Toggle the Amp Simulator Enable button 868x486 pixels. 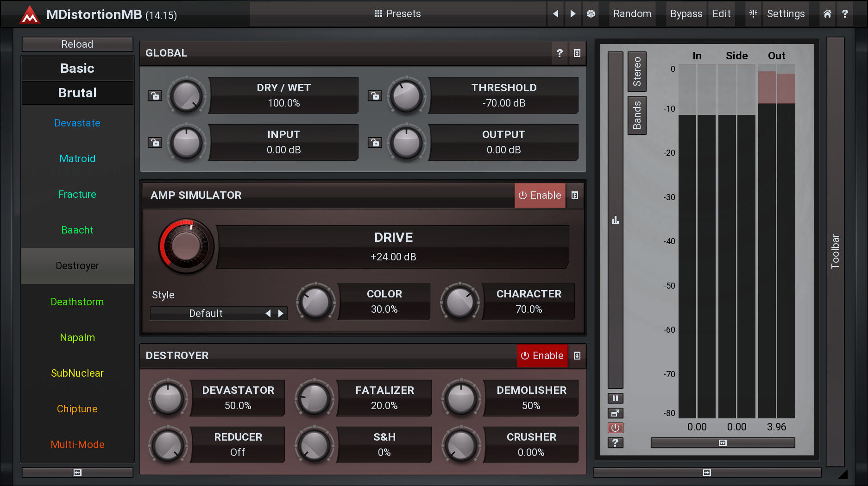click(540, 196)
